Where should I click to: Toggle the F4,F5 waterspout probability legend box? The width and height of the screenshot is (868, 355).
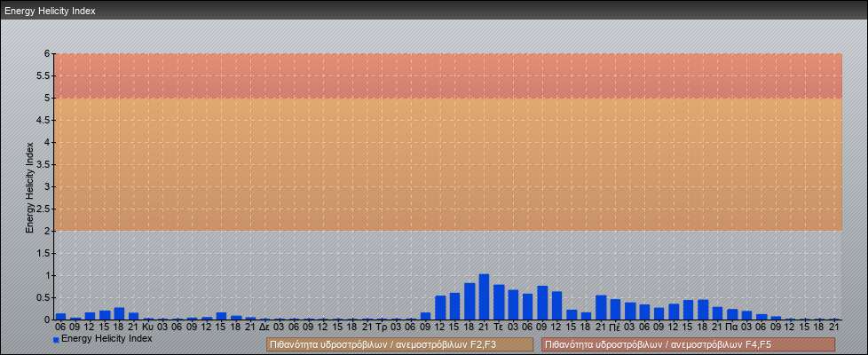pyautogui.click(x=688, y=344)
